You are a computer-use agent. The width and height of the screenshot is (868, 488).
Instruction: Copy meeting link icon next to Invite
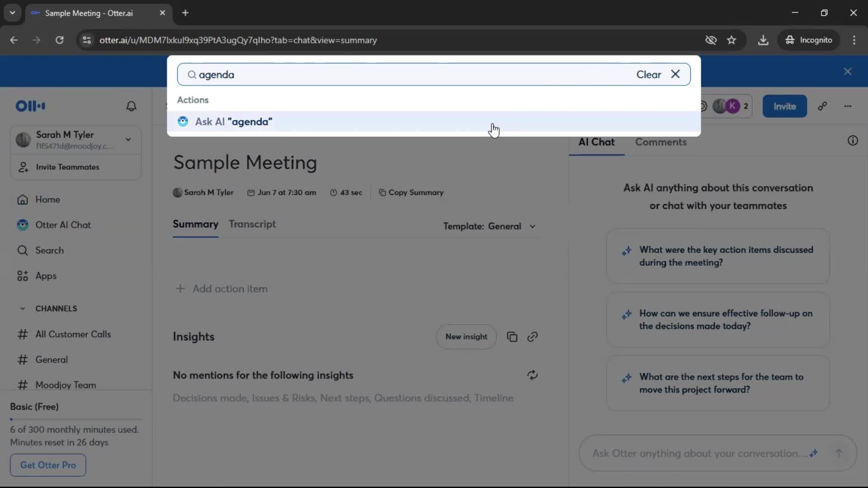click(822, 106)
